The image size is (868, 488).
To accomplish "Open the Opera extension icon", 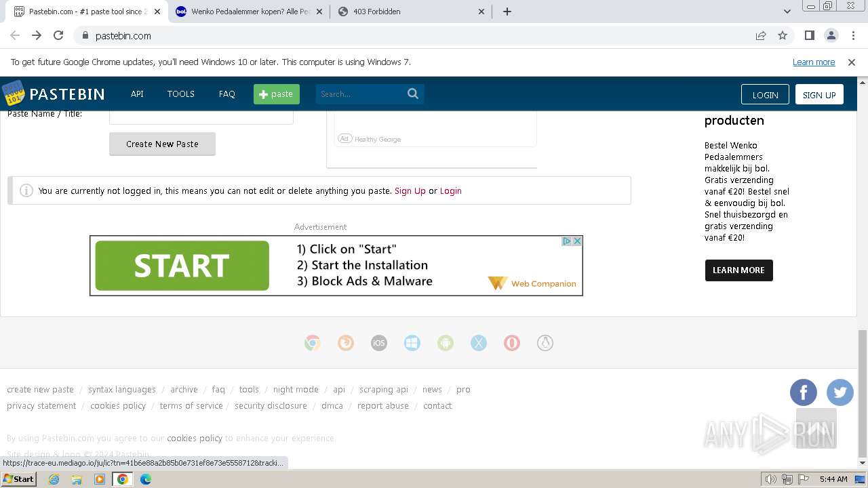I will tap(512, 343).
